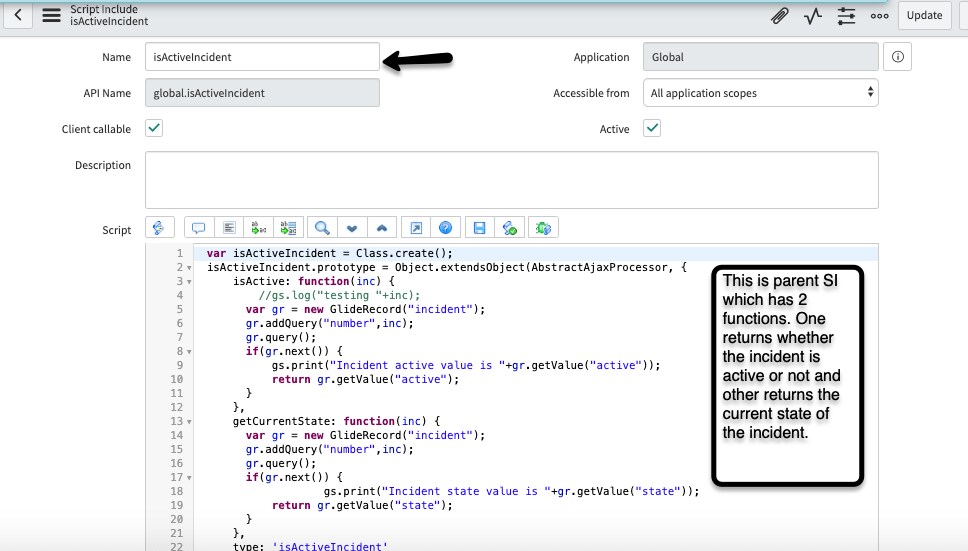This screenshot has height=551, width=968.
Task: Open the green script debugger icon
Action: click(543, 228)
